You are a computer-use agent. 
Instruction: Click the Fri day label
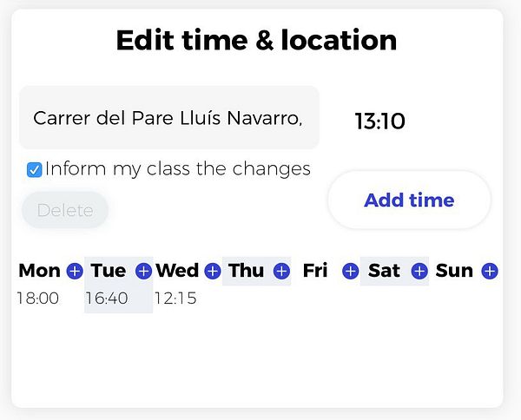[x=315, y=271]
